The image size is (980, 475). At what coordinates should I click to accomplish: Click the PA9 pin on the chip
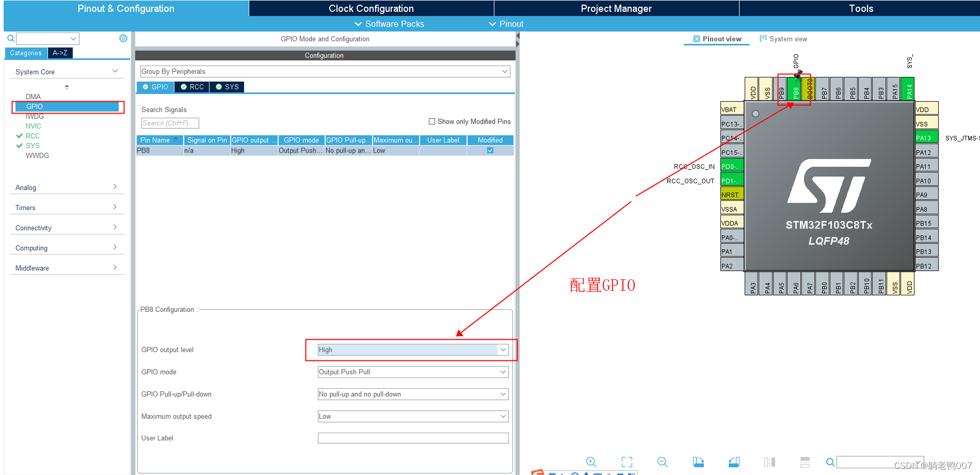click(x=926, y=195)
